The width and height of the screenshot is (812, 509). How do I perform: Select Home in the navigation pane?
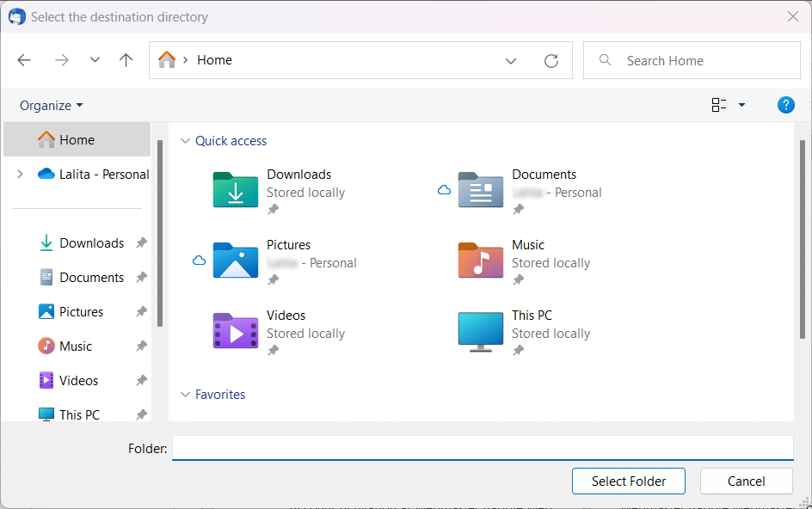(77, 140)
